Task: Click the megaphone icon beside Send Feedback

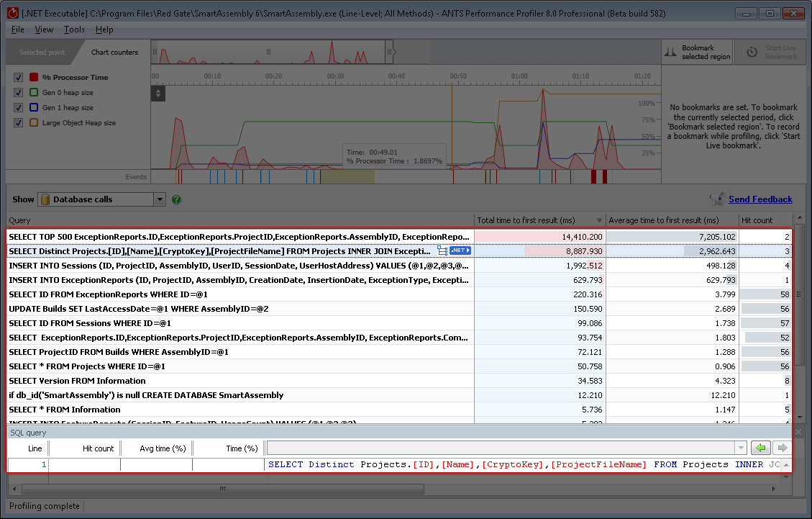Action: point(717,199)
